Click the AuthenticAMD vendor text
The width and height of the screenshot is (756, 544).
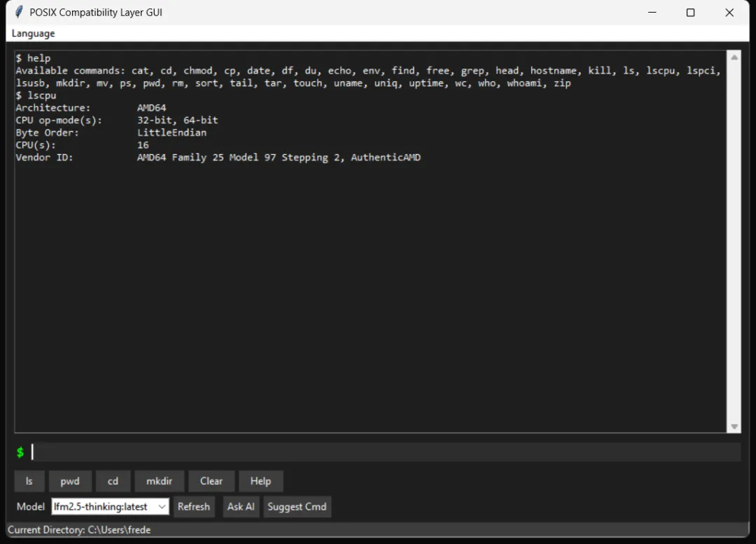[x=386, y=158]
